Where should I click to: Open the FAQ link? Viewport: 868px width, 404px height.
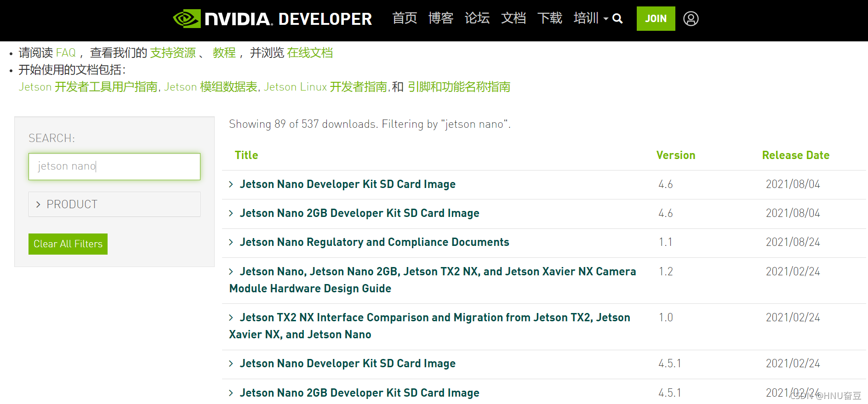coord(66,53)
